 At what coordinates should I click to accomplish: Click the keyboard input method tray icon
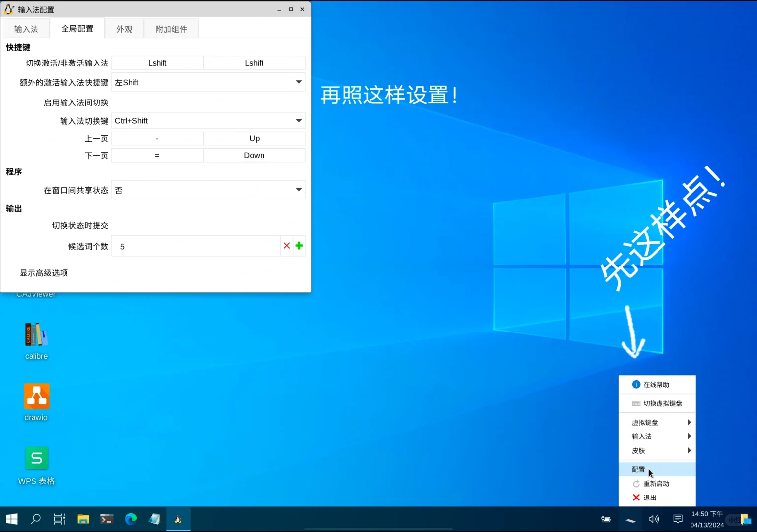click(x=630, y=519)
